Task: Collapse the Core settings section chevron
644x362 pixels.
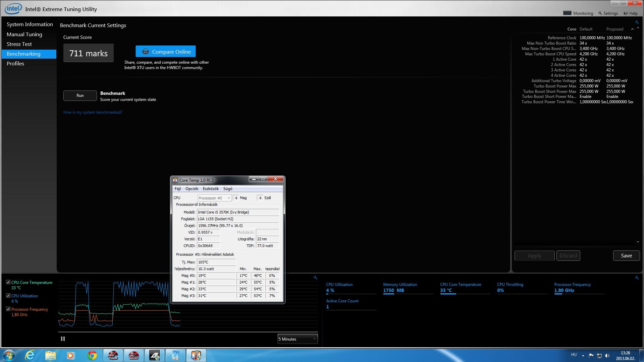Action: click(632, 29)
